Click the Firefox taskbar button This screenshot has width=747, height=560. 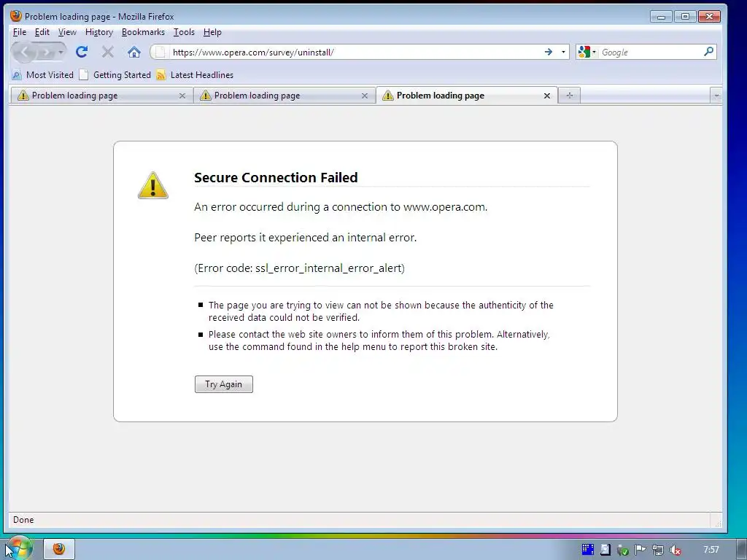(x=59, y=549)
